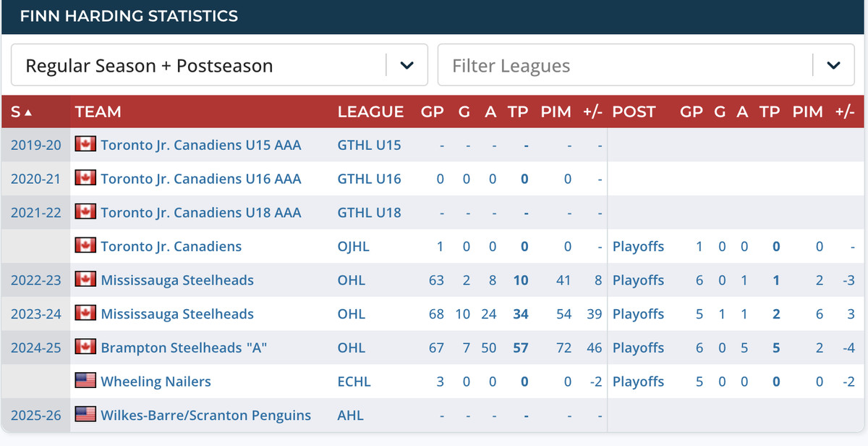Click the sort arrow in the S column header

click(x=28, y=112)
